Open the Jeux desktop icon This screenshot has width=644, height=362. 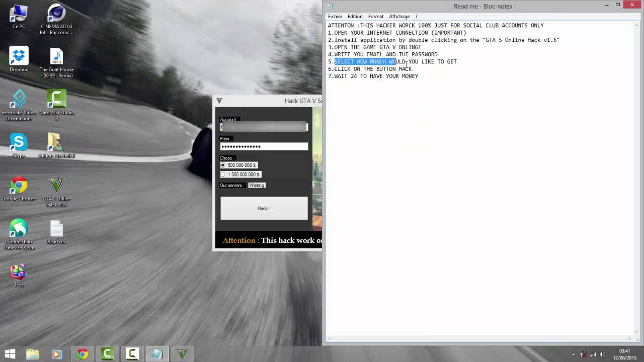click(19, 275)
